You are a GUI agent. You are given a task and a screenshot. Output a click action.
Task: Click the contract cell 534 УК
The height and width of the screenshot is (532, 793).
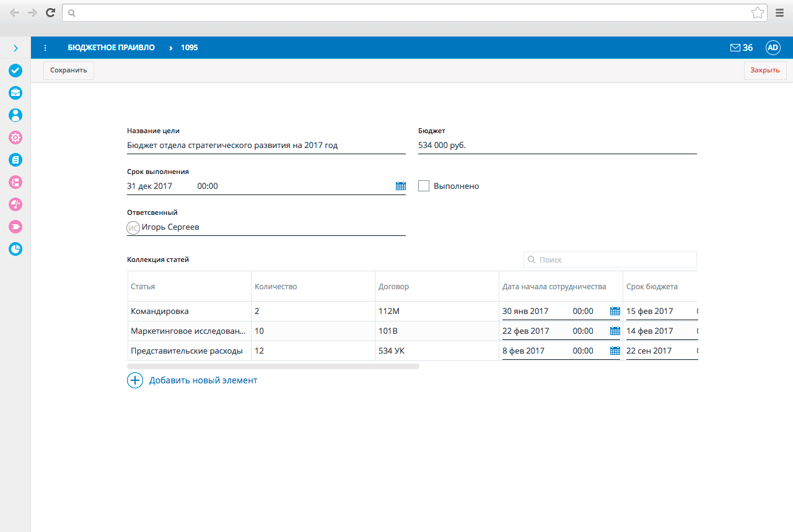point(437,351)
